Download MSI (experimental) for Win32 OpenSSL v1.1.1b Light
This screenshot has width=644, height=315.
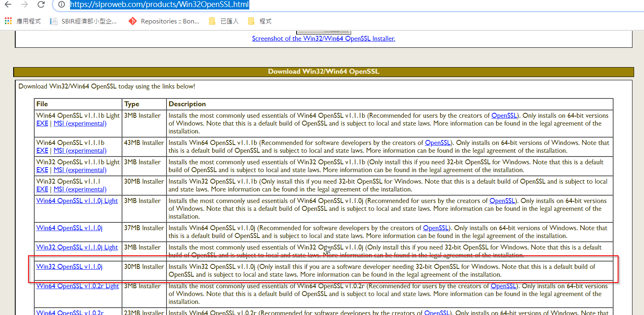pyautogui.click(x=80, y=170)
